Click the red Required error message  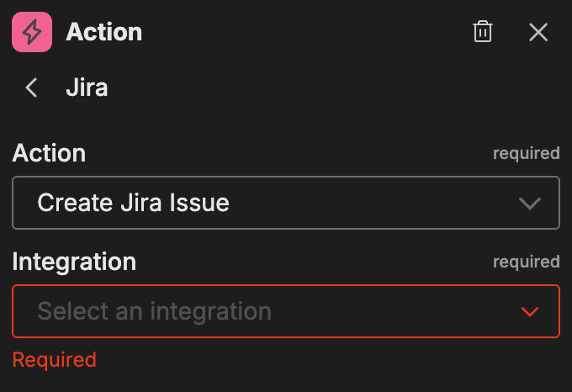click(x=55, y=360)
